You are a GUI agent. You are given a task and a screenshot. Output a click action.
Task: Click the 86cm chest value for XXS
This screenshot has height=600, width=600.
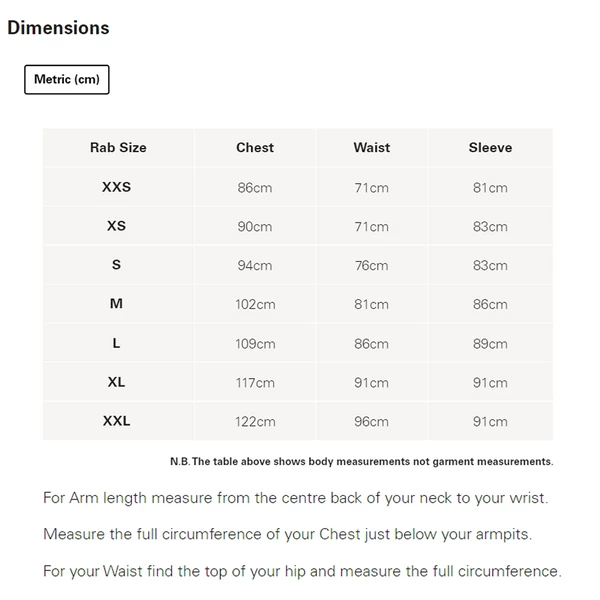(255, 188)
